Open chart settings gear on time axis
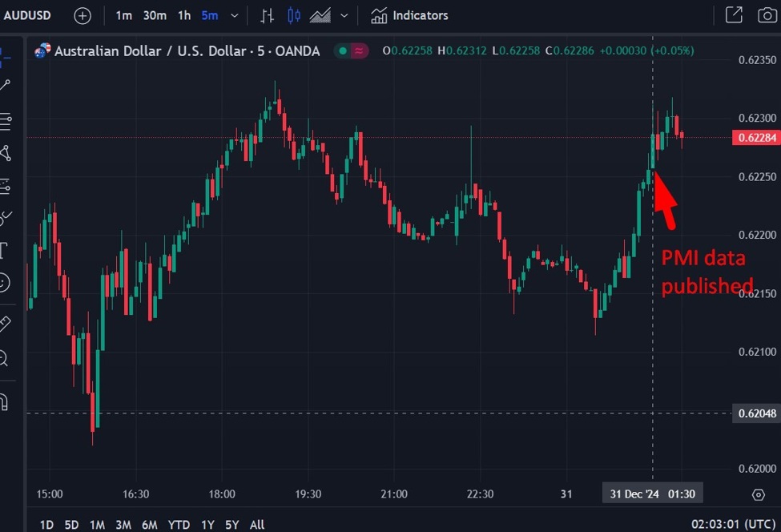This screenshot has height=532, width=781. [x=758, y=494]
